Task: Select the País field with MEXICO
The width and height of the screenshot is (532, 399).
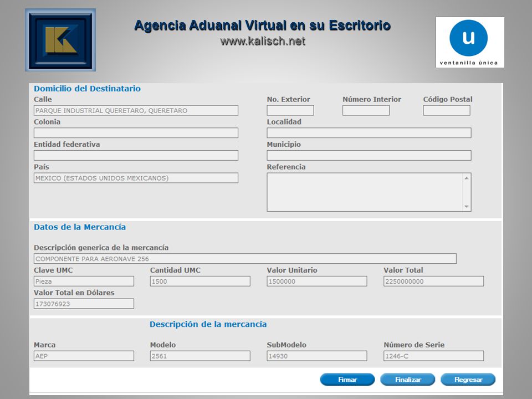Action: (136, 178)
